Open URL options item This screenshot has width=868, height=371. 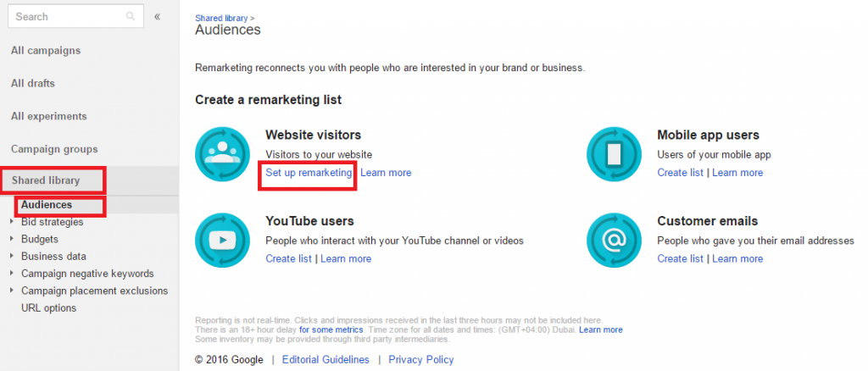tap(48, 308)
